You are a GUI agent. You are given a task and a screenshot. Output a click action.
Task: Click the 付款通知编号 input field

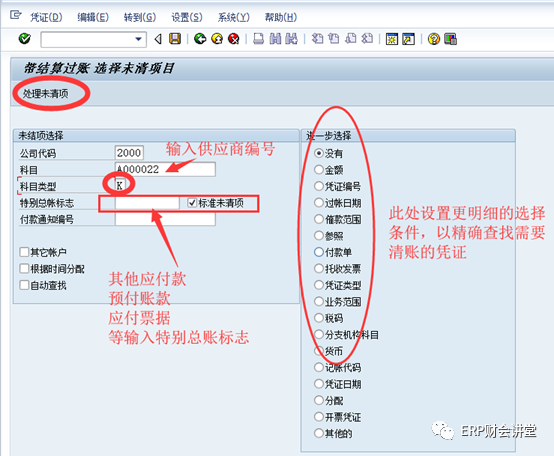[165, 219]
